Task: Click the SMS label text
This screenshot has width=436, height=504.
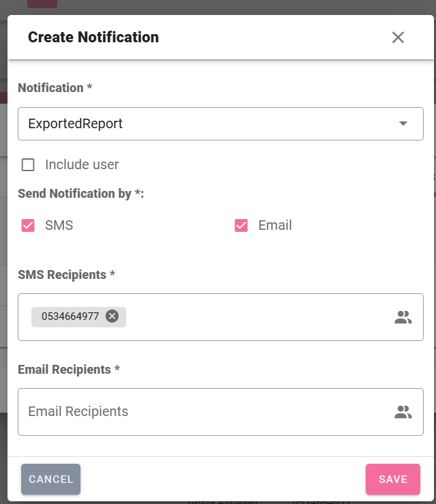Action: [x=59, y=225]
